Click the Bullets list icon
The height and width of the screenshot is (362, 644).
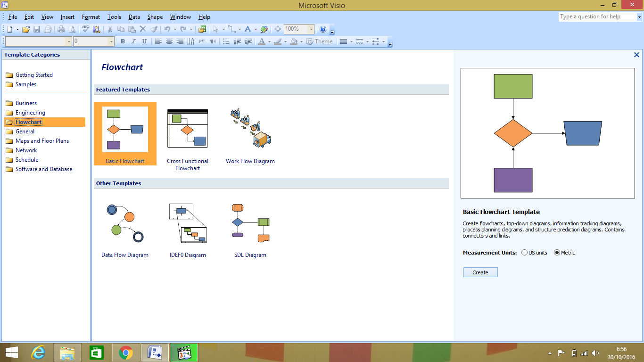(x=226, y=41)
